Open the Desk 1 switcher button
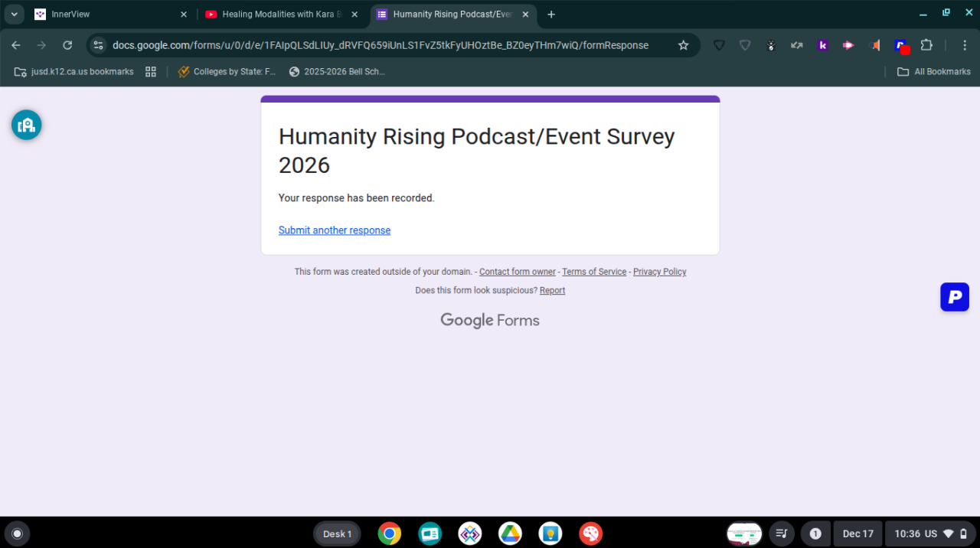 point(337,533)
